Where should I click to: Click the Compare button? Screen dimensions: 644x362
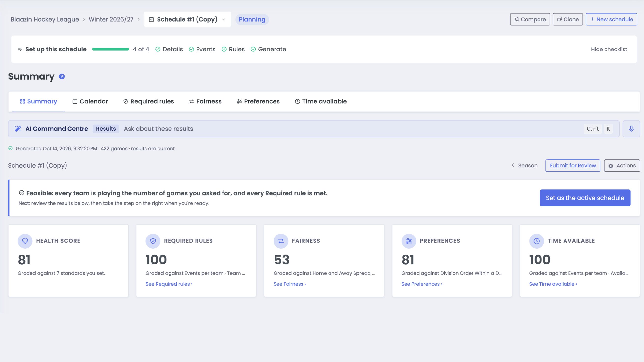point(530,19)
